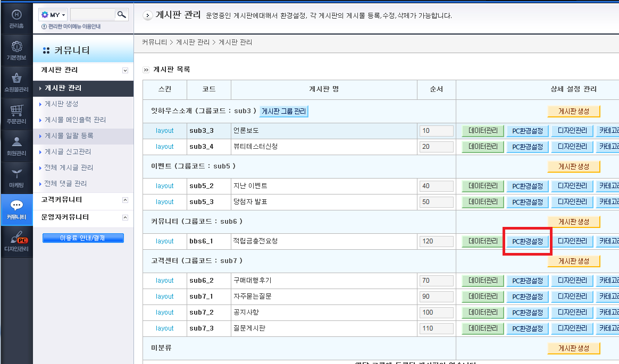The image size is (619, 364).
Task: Expand the 고객커뮤니티 section
Action: tap(125, 200)
